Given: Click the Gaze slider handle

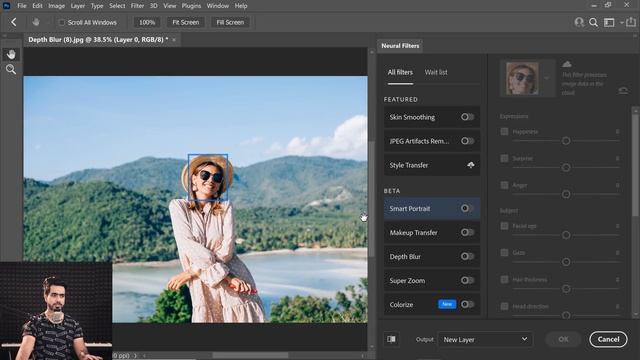Looking at the screenshot, I should pos(566,262).
